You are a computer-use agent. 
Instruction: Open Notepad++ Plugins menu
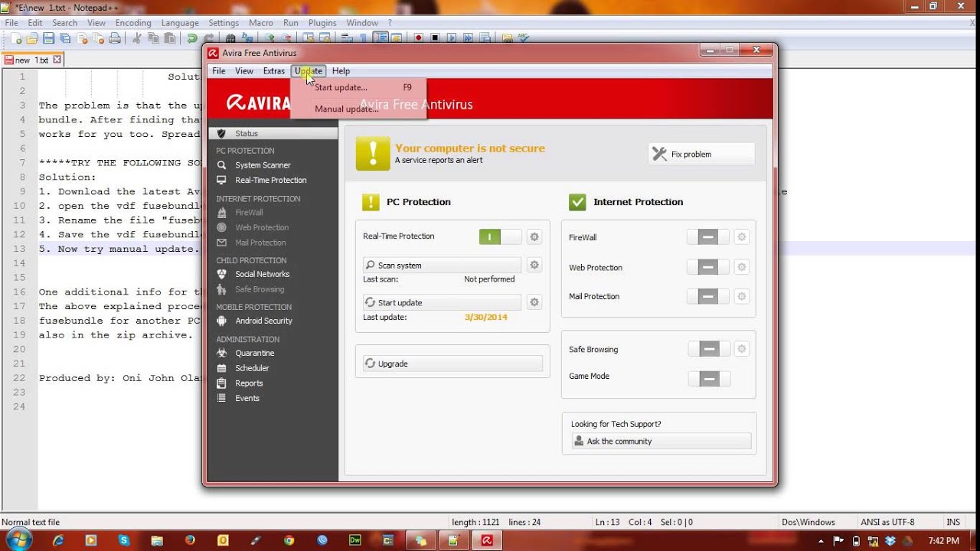click(x=322, y=23)
